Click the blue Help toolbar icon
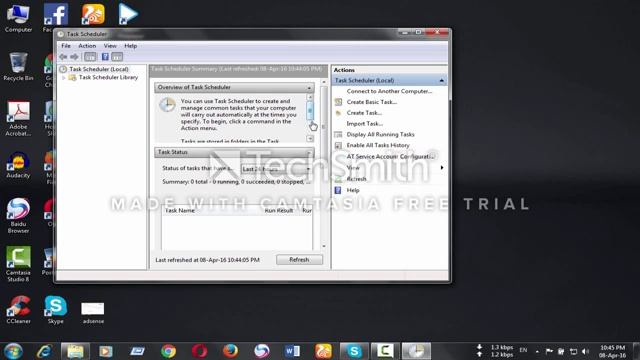640x360 pixels. tap(105, 57)
